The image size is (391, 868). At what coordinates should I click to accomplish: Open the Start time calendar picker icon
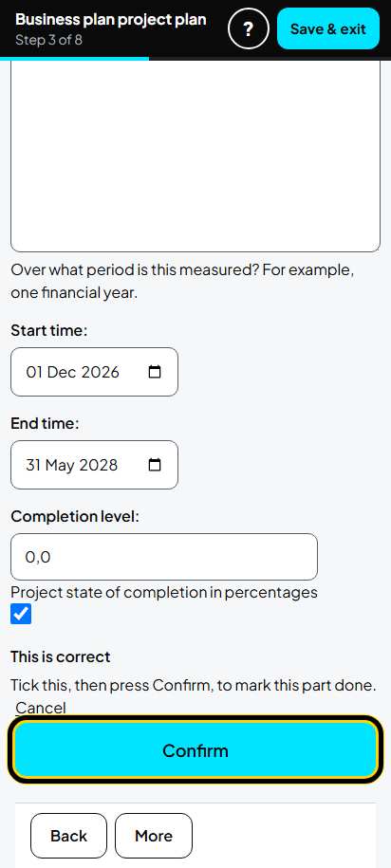click(x=155, y=372)
